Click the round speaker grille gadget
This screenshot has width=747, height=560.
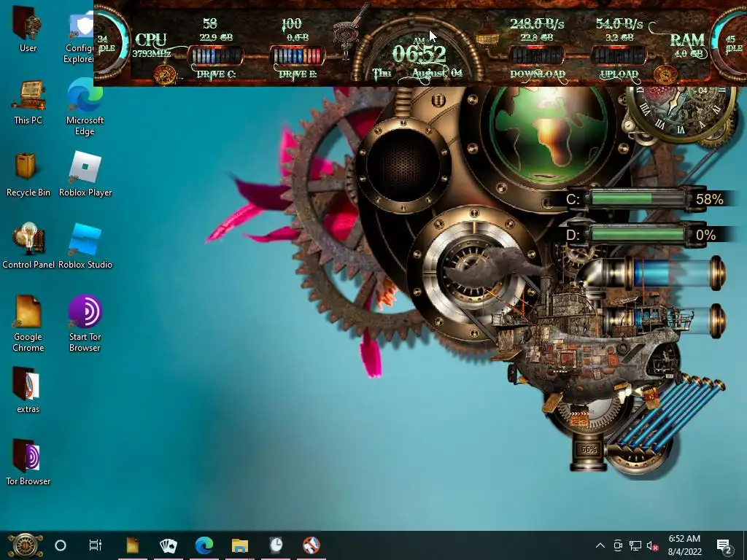tap(403, 165)
